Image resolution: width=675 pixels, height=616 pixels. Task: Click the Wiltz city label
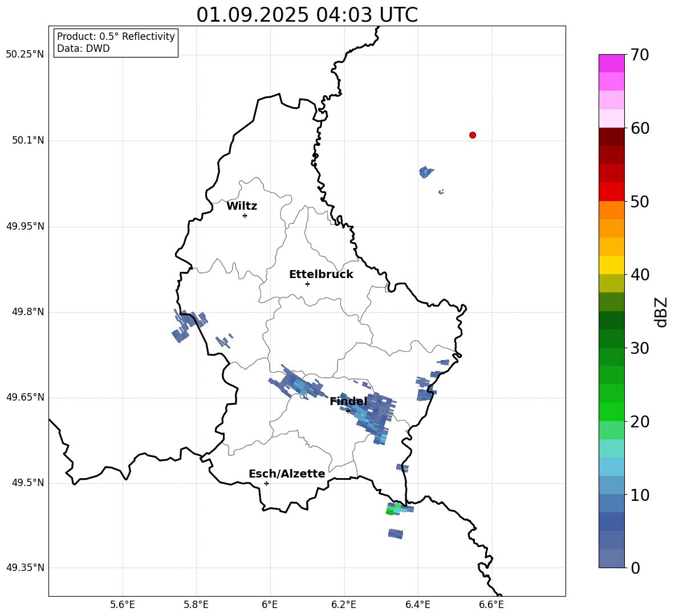pos(242,206)
